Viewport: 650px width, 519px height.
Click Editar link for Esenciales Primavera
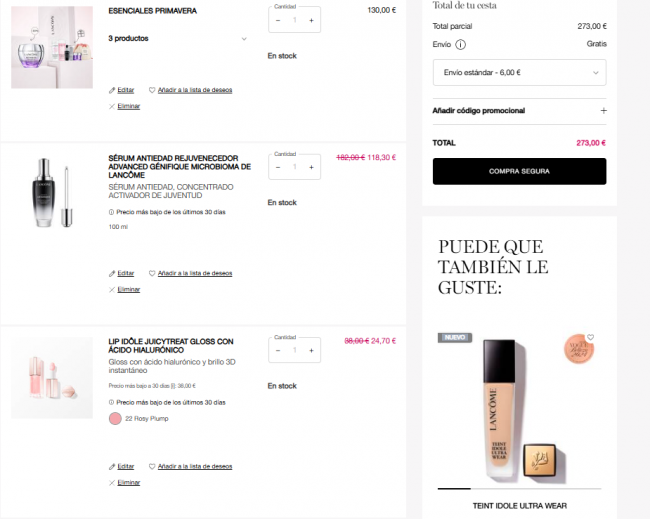(x=126, y=90)
